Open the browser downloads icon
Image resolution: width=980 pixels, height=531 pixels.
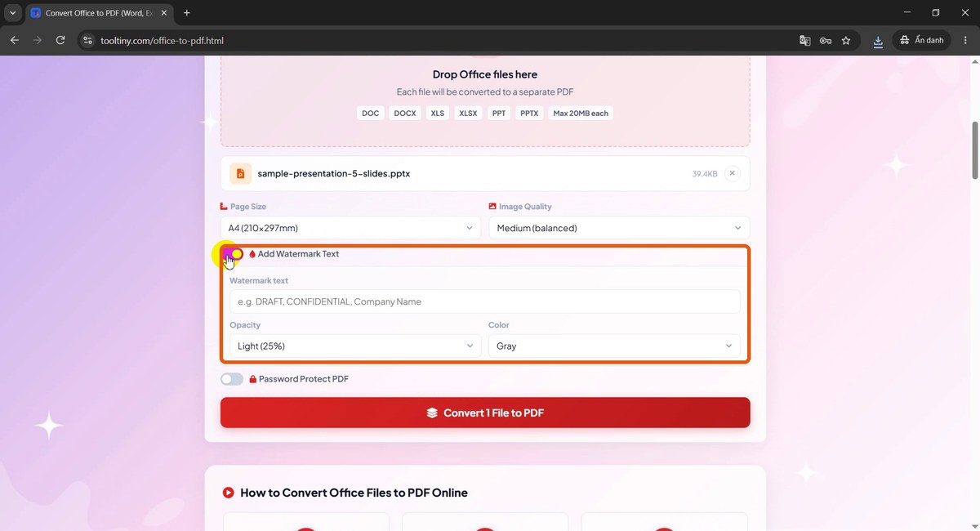click(x=878, y=40)
